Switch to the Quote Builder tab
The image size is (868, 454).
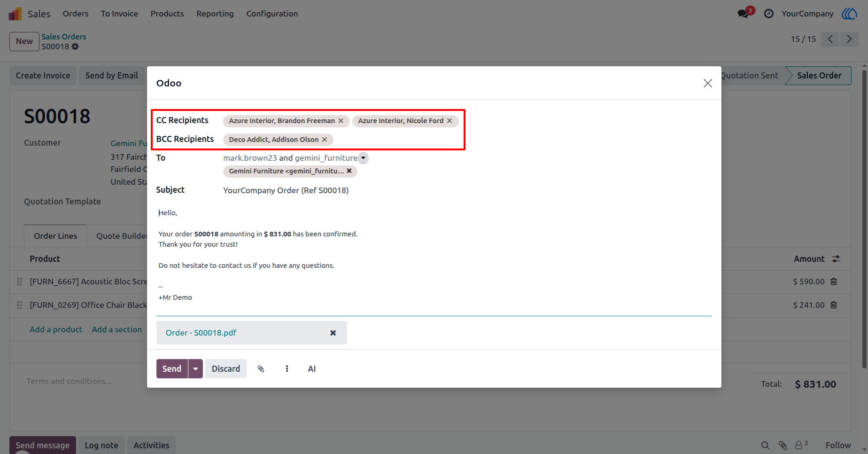(x=122, y=236)
